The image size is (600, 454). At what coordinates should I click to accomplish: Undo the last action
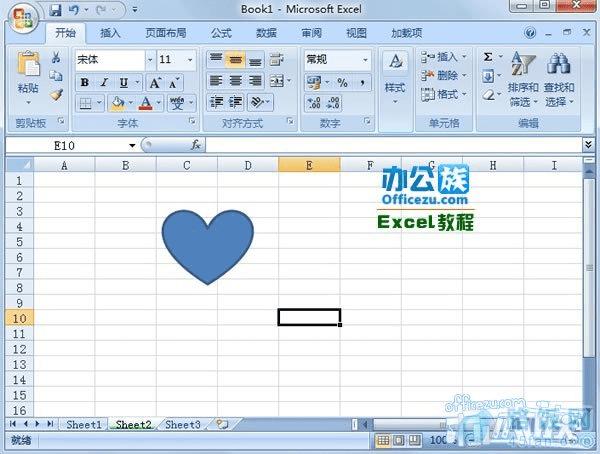75,9
